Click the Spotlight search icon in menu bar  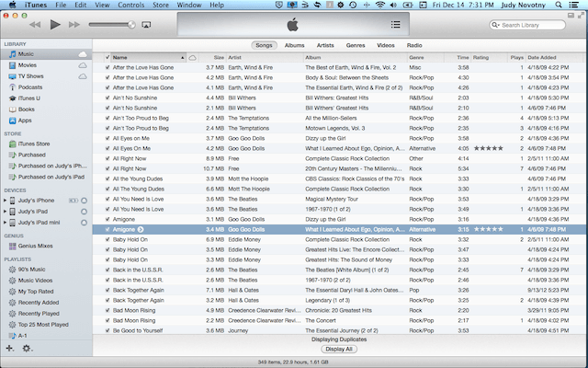click(559, 5)
